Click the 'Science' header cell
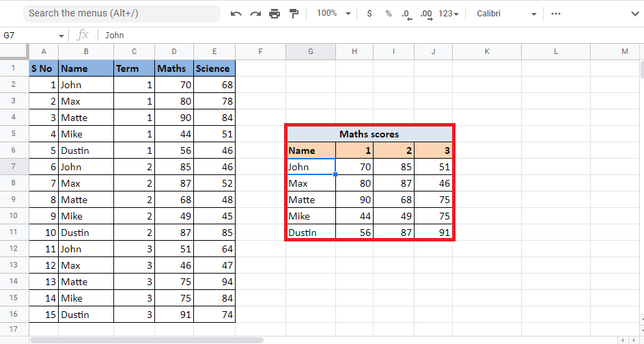Viewport: 644px width, 344px height. click(x=214, y=68)
